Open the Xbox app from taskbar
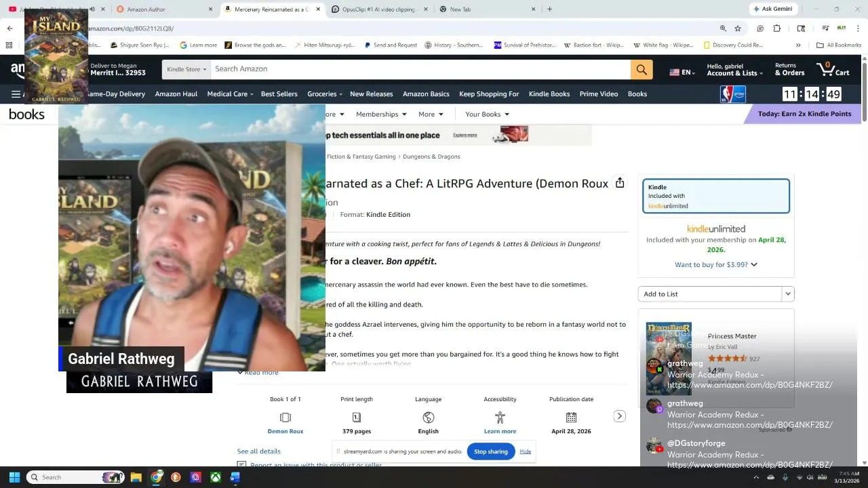 pyautogui.click(x=215, y=477)
